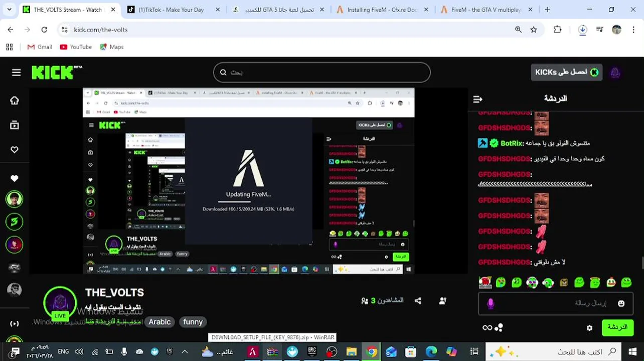Bookmark this page with the star icon

tap(534, 30)
